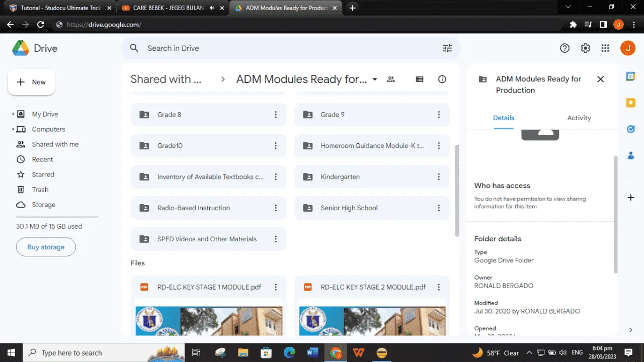Open Contacts side panel icon
Image resolution: width=644 pixels, height=362 pixels.
630,155
